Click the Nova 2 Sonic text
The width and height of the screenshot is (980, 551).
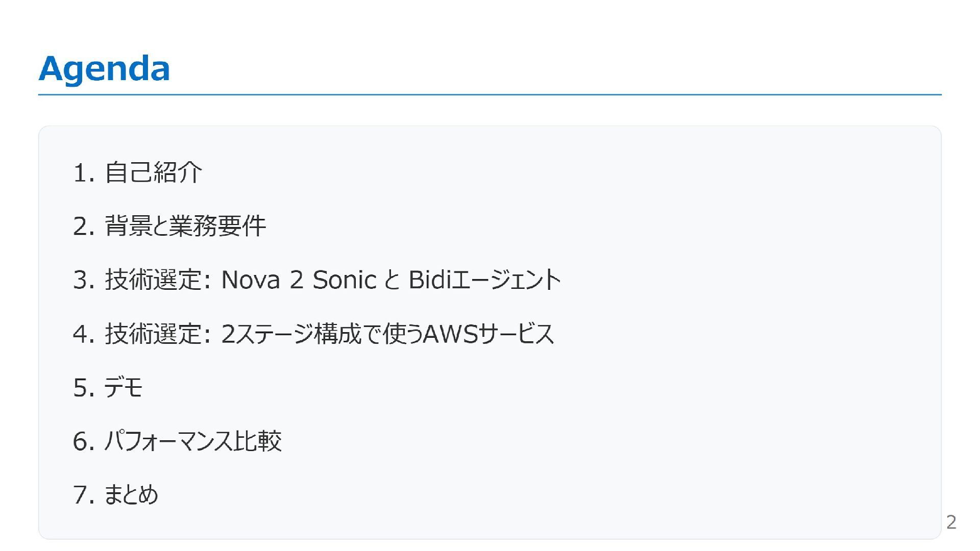tap(299, 280)
